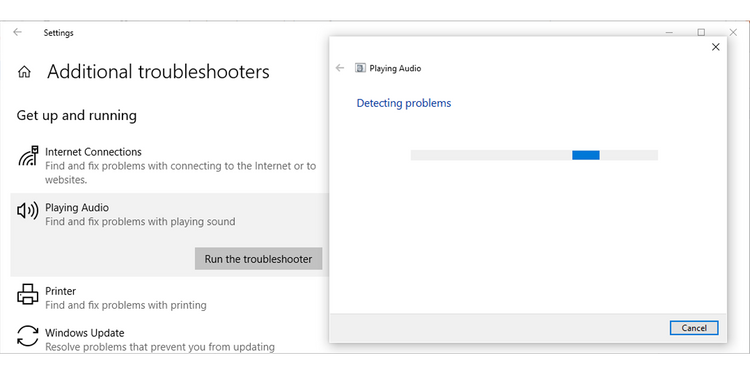Select the Playing Audio list item title
The width and height of the screenshot is (750, 375).
77,208
